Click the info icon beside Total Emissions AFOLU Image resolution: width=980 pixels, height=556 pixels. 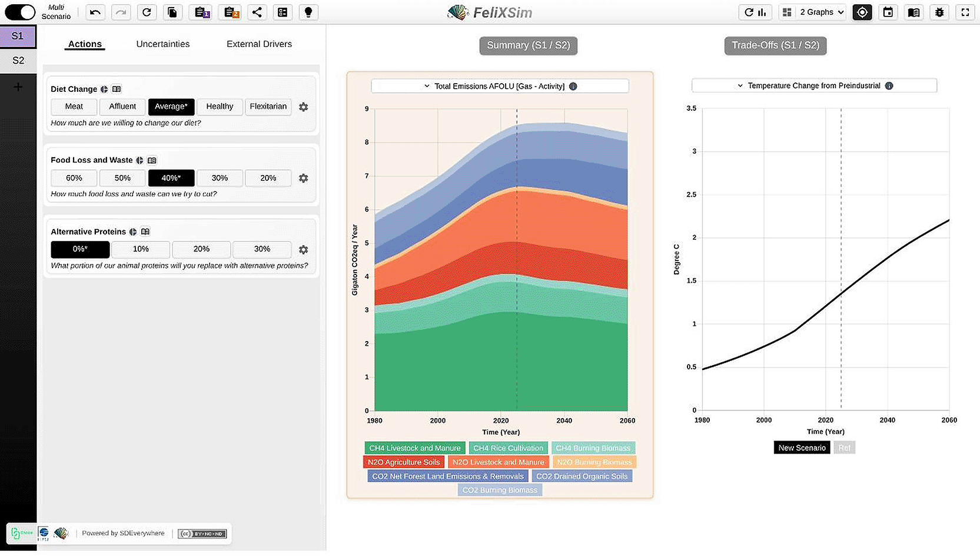tap(573, 87)
